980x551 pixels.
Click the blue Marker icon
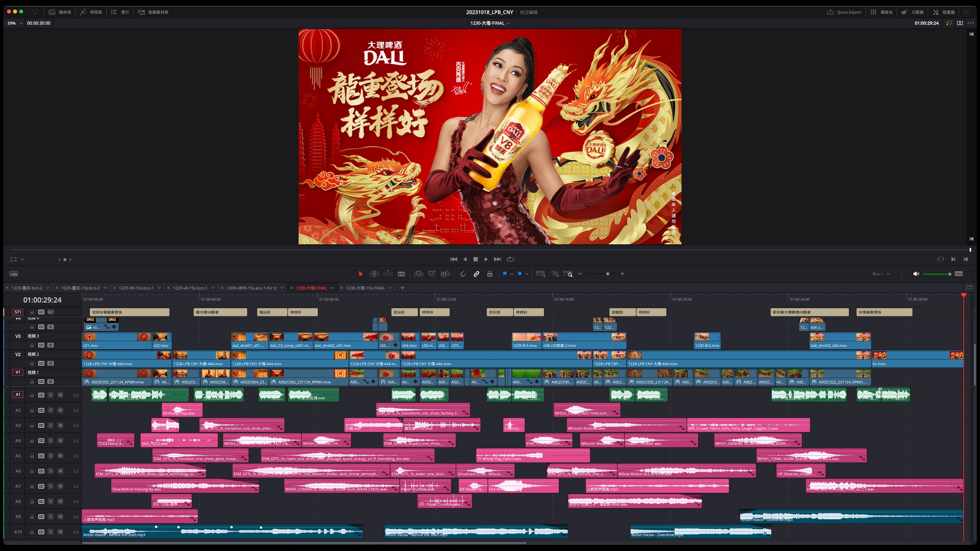(x=520, y=274)
